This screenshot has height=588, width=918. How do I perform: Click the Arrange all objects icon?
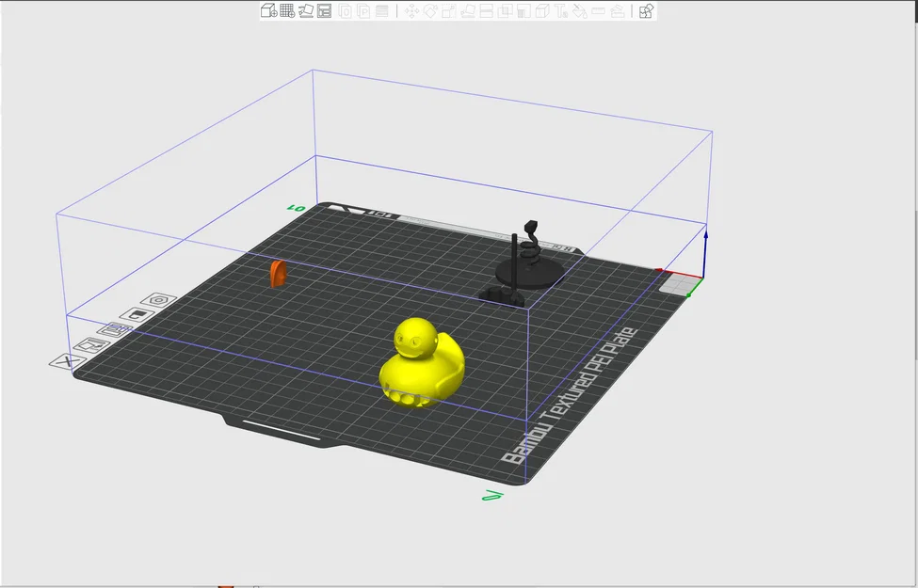(324, 10)
